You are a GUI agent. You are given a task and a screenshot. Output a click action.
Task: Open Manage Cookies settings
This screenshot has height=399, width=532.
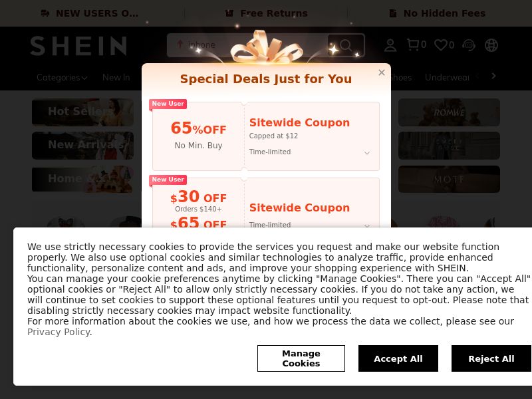click(301, 358)
